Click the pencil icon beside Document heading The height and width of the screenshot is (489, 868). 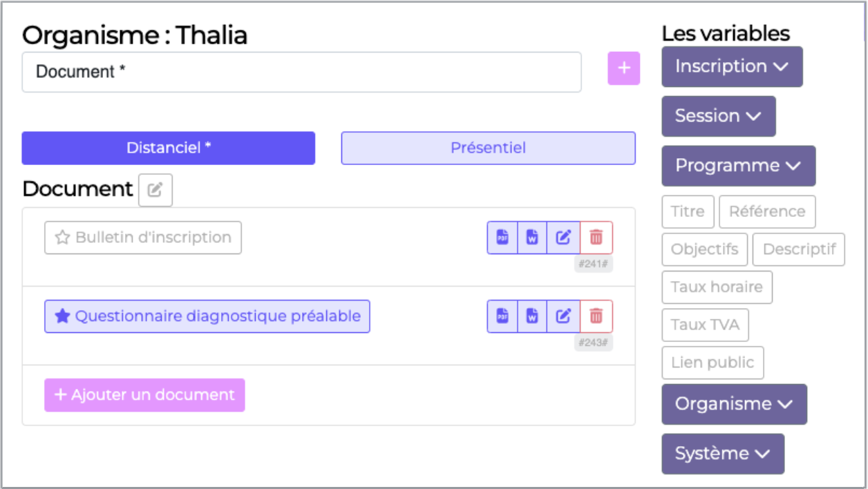coord(155,190)
